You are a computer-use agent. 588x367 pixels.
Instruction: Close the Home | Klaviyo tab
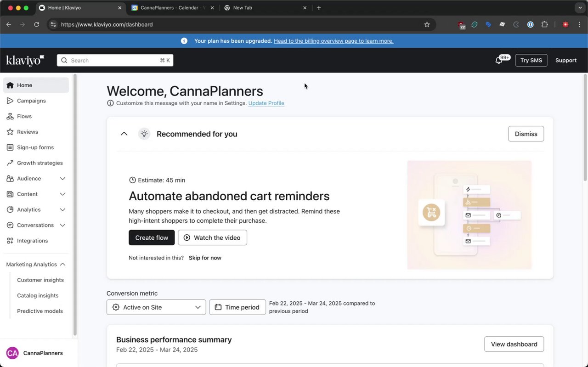coord(119,8)
